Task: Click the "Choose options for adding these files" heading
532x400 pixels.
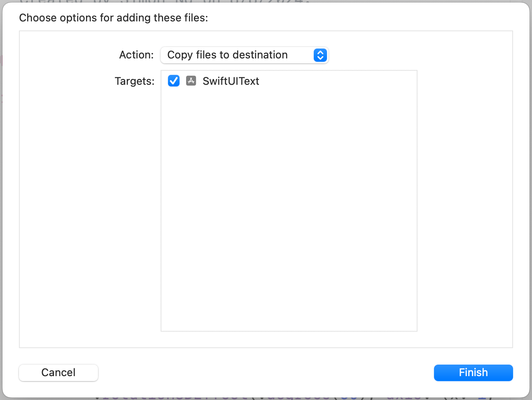Action: click(x=114, y=18)
